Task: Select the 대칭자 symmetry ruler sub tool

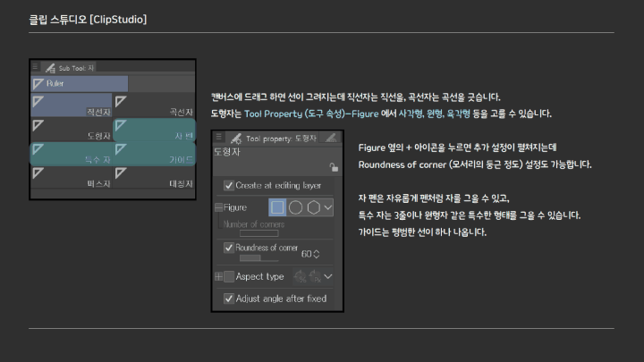Action: [x=154, y=178]
